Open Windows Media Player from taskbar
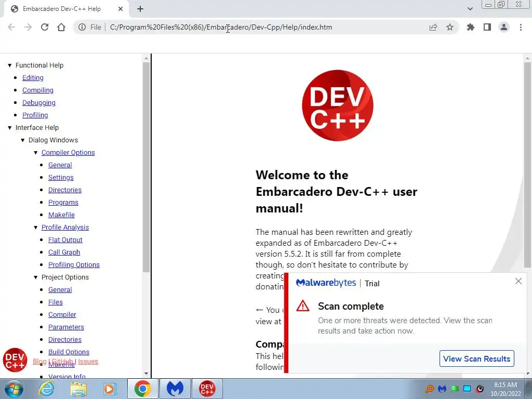This screenshot has width=532, height=399. pos(110,389)
